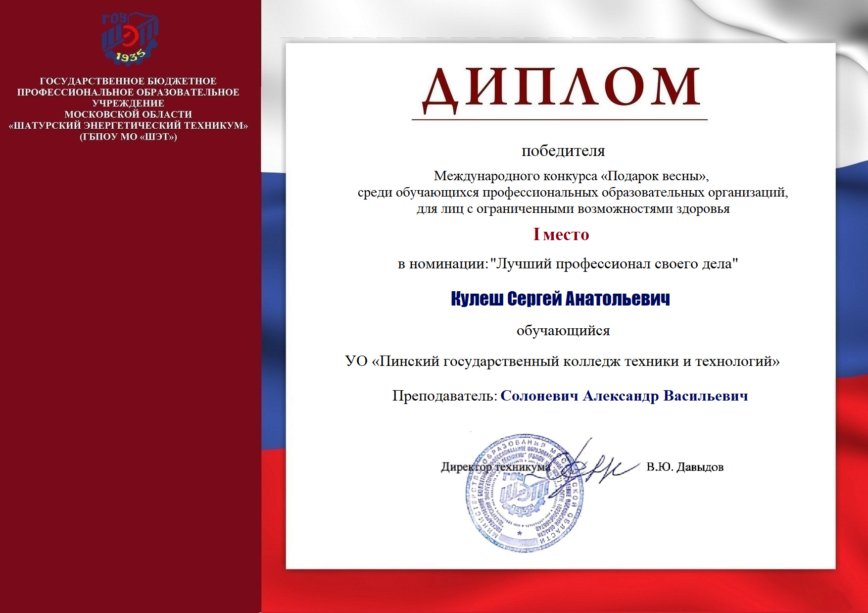Click the sidebar word "УЧРЕЖДЕНИЕ"

point(128,103)
